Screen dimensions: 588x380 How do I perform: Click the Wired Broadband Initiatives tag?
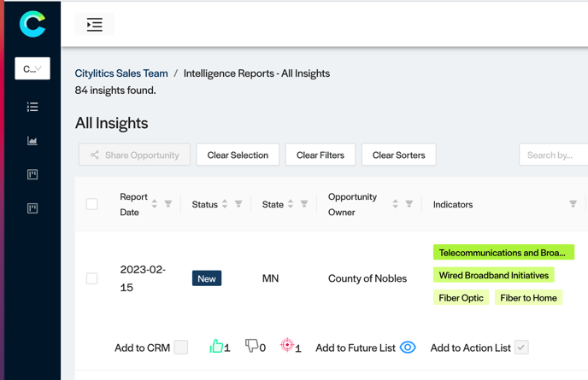coord(493,275)
